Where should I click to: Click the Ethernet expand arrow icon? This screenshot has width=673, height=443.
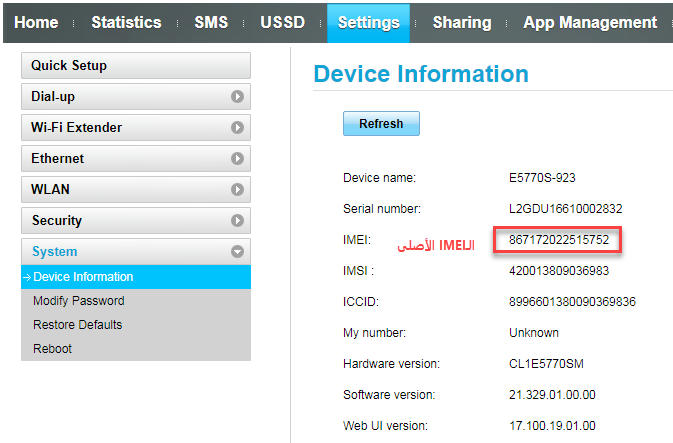[x=237, y=158]
